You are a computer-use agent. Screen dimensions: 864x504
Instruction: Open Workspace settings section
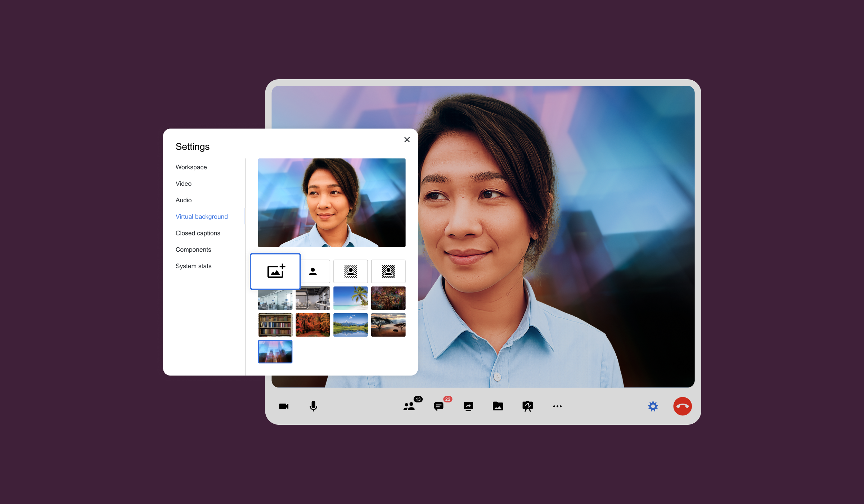[191, 167]
